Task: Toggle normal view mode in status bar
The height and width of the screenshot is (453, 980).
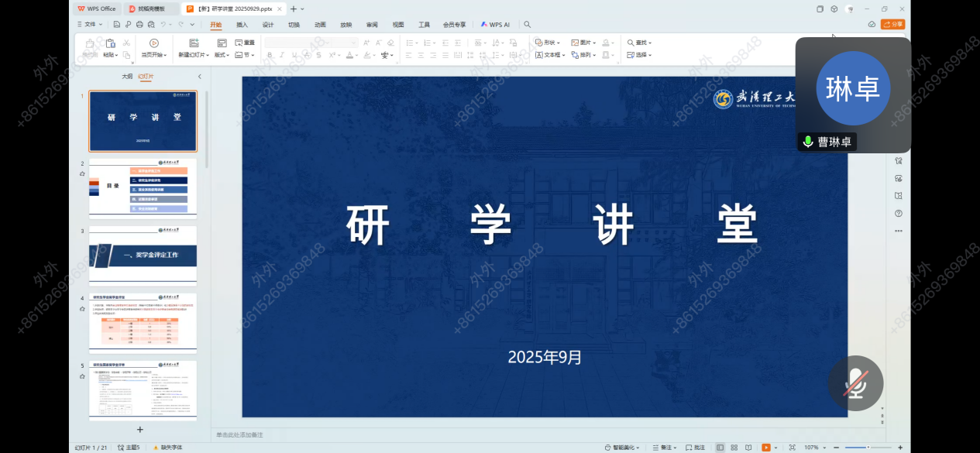Action: [720, 448]
